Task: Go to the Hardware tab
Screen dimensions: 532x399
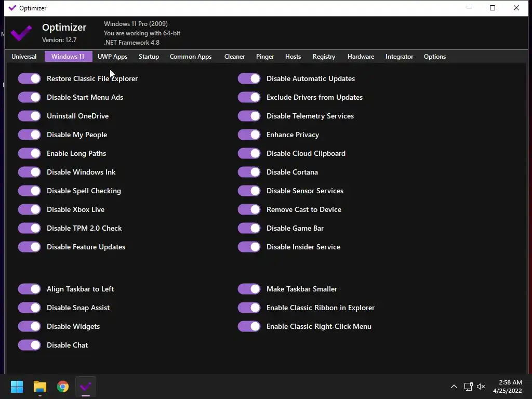Action: 361,57
